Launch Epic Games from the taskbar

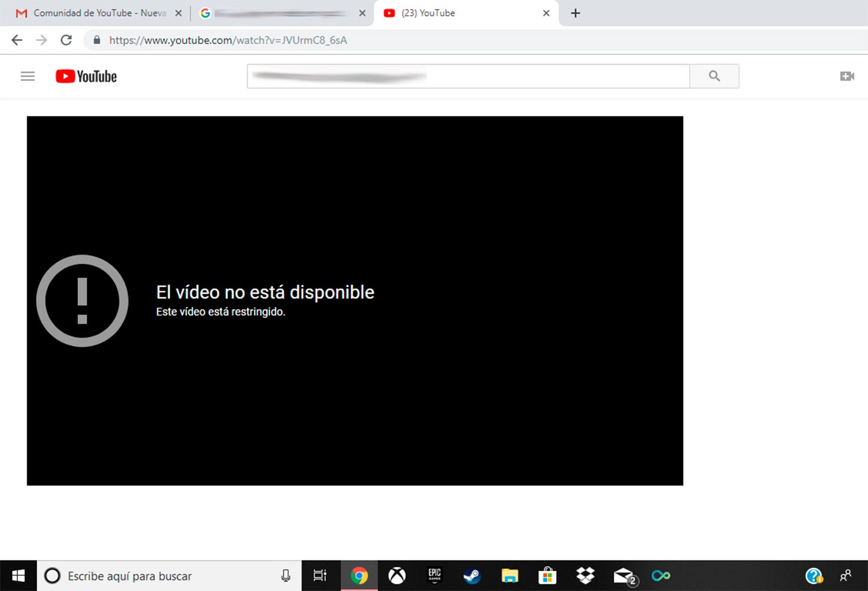coord(435,576)
